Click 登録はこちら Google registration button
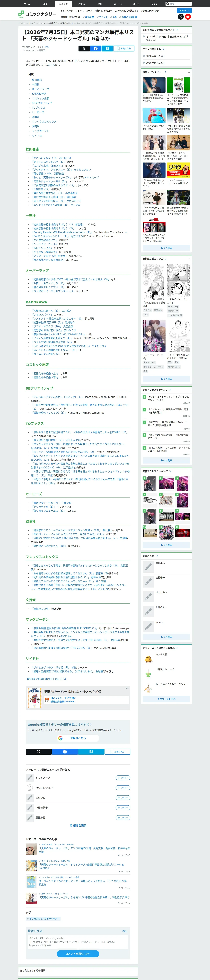The image size is (210, 980). (x=78, y=738)
